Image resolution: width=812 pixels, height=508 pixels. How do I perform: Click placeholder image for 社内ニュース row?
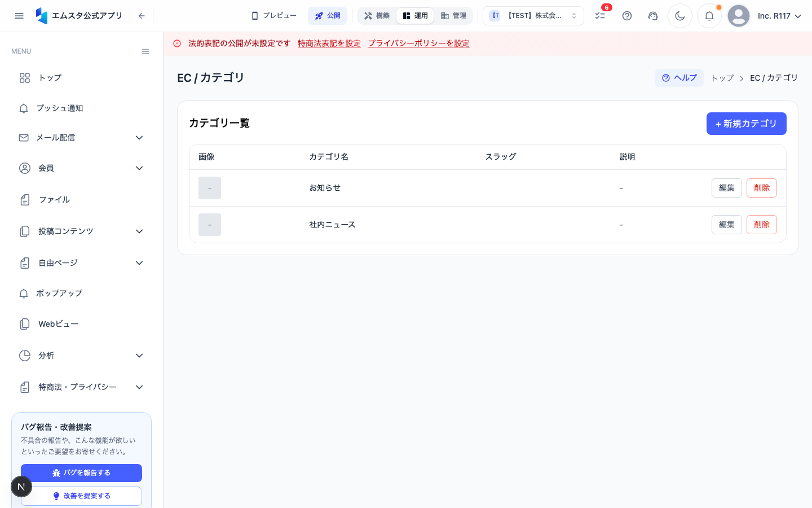click(210, 225)
